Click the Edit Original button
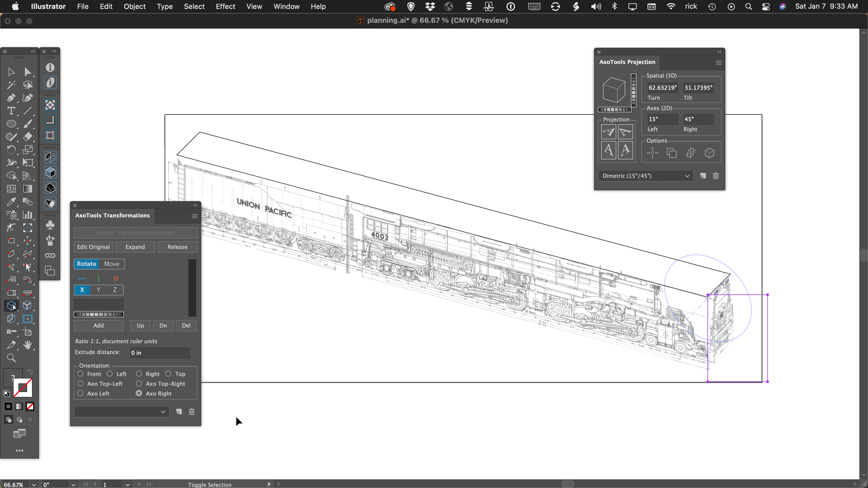Image resolution: width=868 pixels, height=488 pixels. click(x=93, y=247)
